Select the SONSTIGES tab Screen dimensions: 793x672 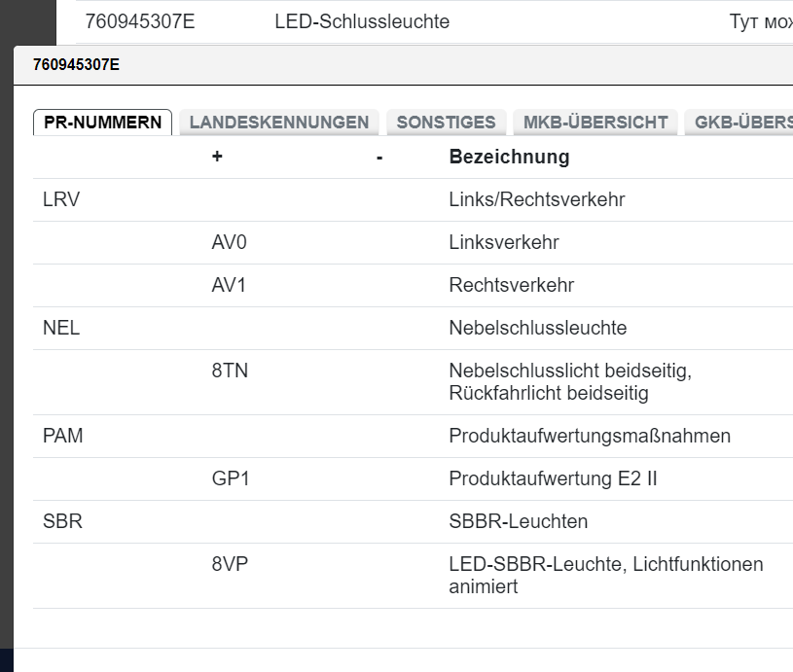coord(446,123)
